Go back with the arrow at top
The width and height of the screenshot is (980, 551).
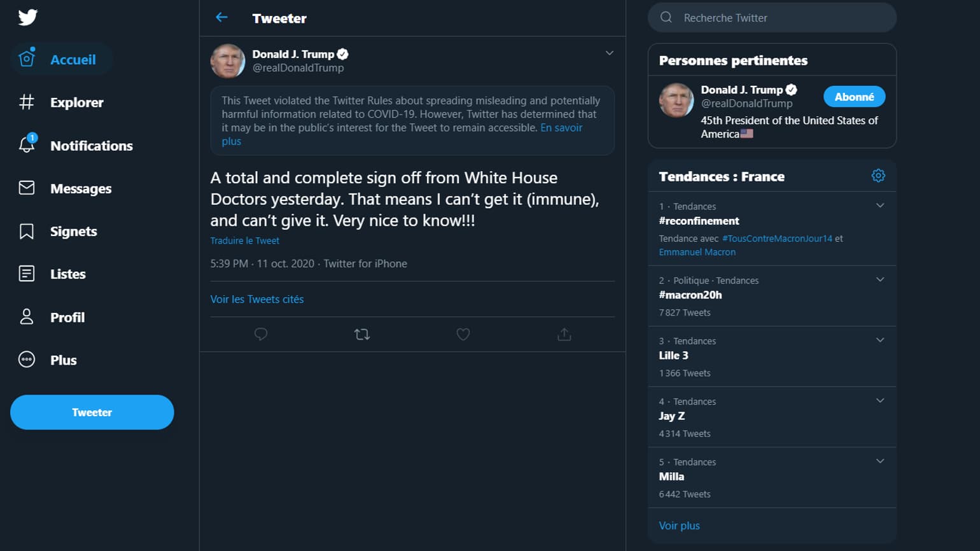pyautogui.click(x=221, y=17)
